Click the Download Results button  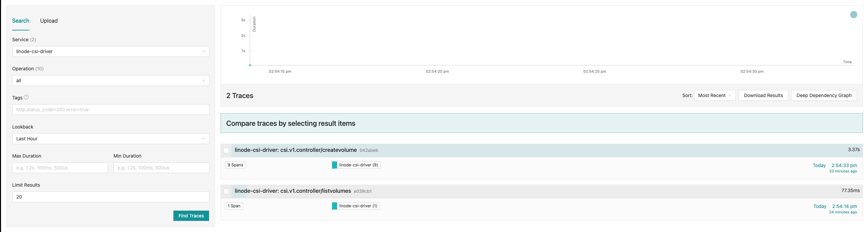[763, 95]
